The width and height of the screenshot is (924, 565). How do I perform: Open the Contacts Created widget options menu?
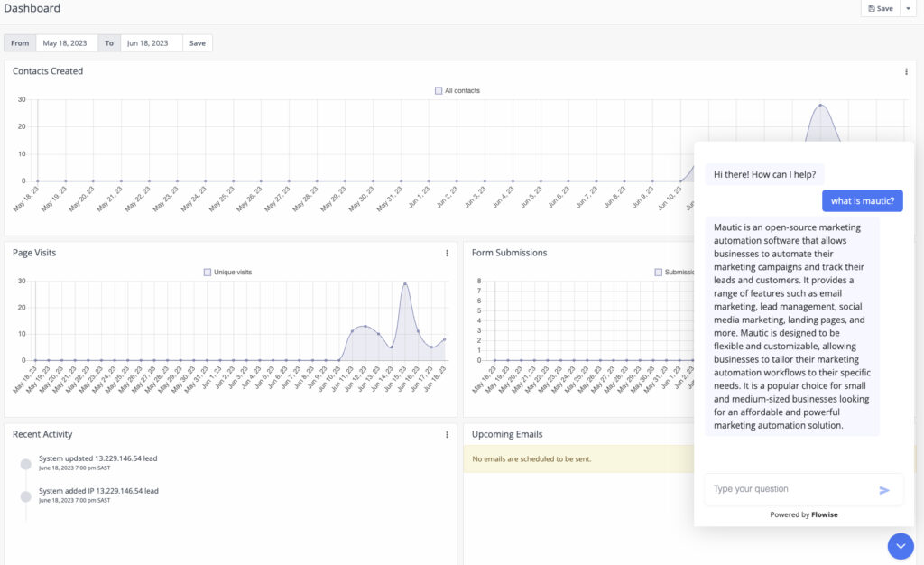coord(906,72)
